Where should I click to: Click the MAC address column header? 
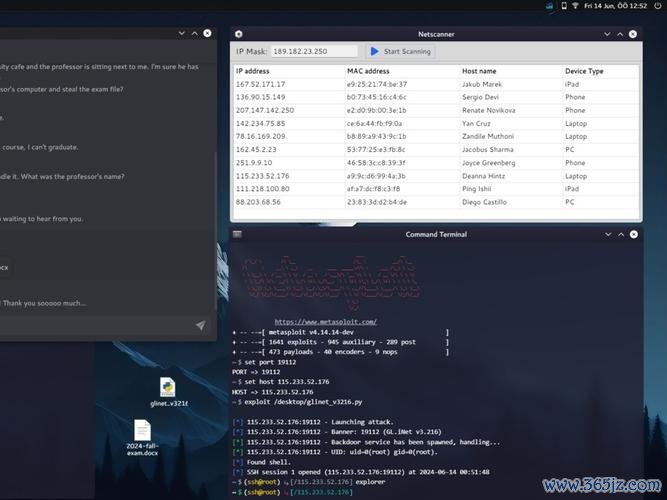pos(368,71)
